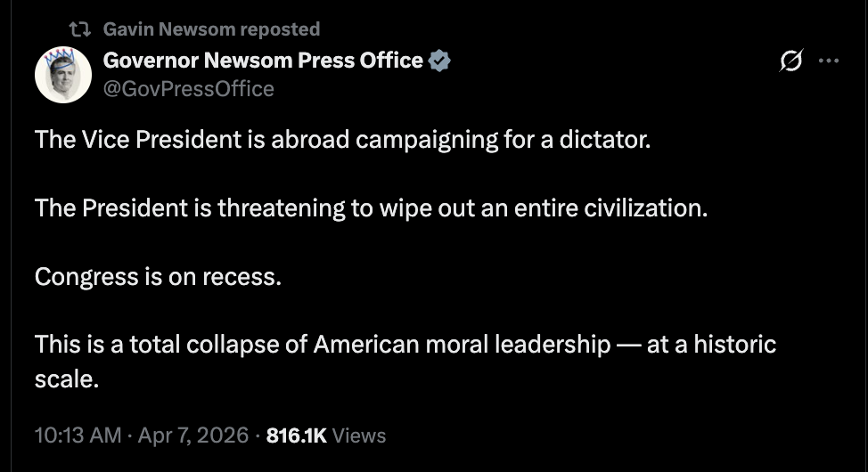Click the crown drawn on the profile picture
The width and height of the screenshot is (868, 472).
[x=59, y=57]
